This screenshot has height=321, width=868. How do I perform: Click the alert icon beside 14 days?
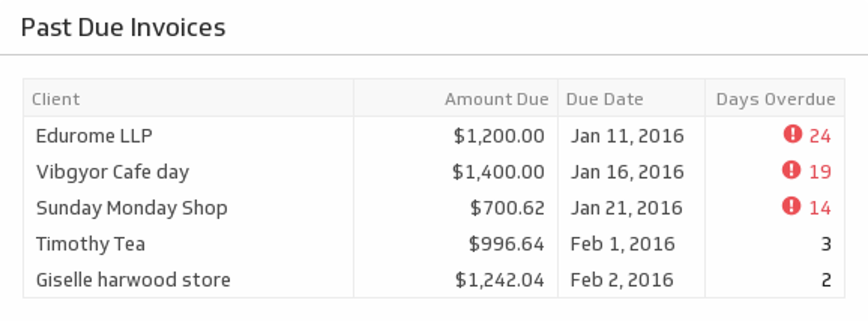pos(791,206)
